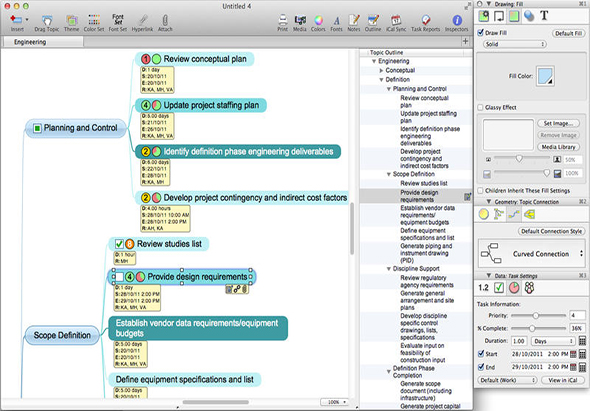
Task: Toggle the End date checkbox
Action: tap(481, 367)
